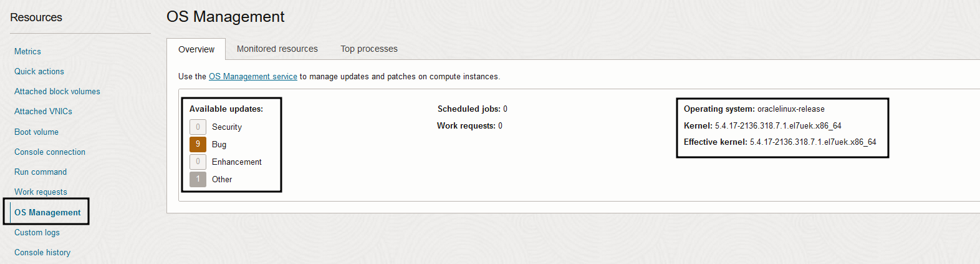Click the Bug updates label

pos(219,144)
